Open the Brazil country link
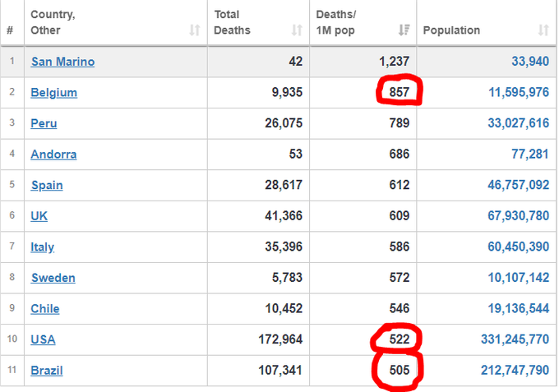The image size is (559, 392). [x=47, y=371]
